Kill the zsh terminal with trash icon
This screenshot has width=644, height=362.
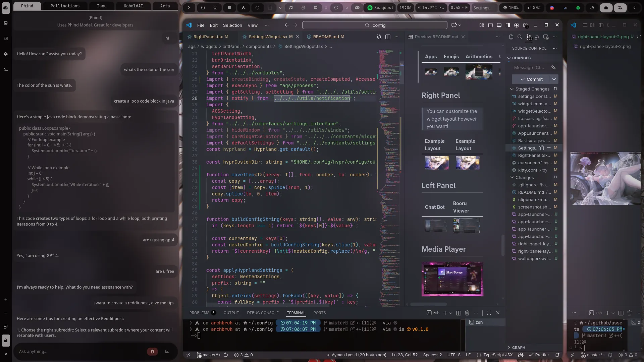click(467, 313)
